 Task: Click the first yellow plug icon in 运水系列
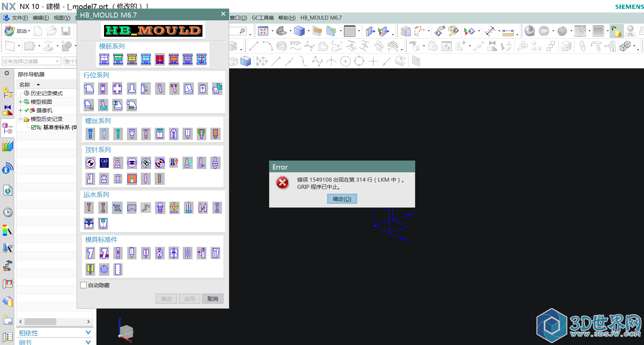[89, 207]
